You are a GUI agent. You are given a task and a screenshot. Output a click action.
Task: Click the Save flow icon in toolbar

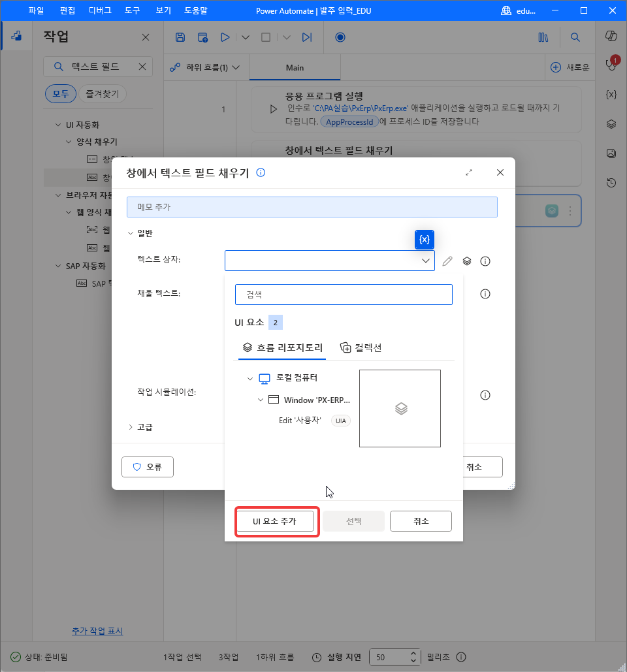(x=180, y=37)
